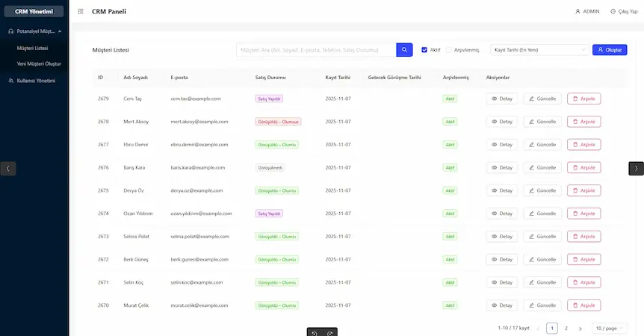Open Kullanıcı Yönetimi in the sidebar
The image size is (644, 336).
36,81
